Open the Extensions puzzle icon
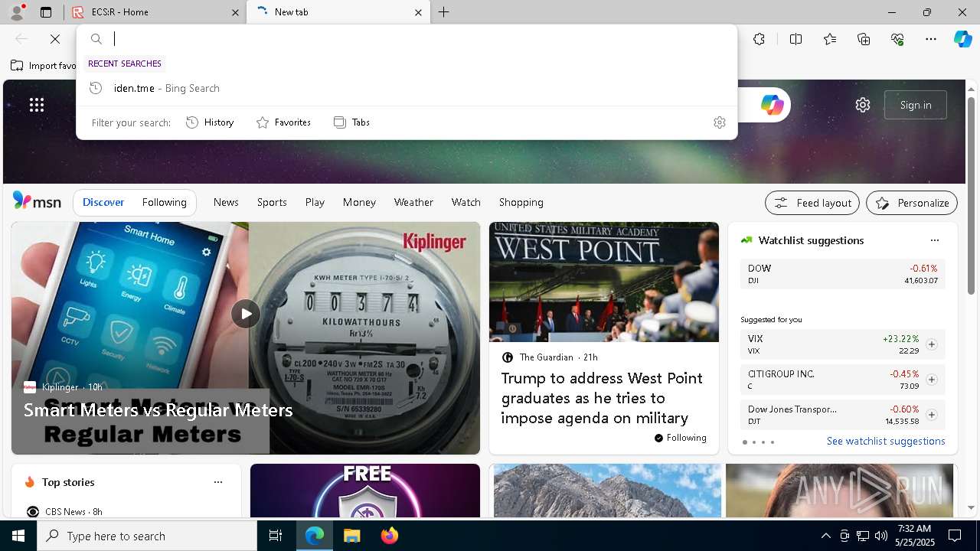This screenshot has width=980, height=551. (x=759, y=39)
